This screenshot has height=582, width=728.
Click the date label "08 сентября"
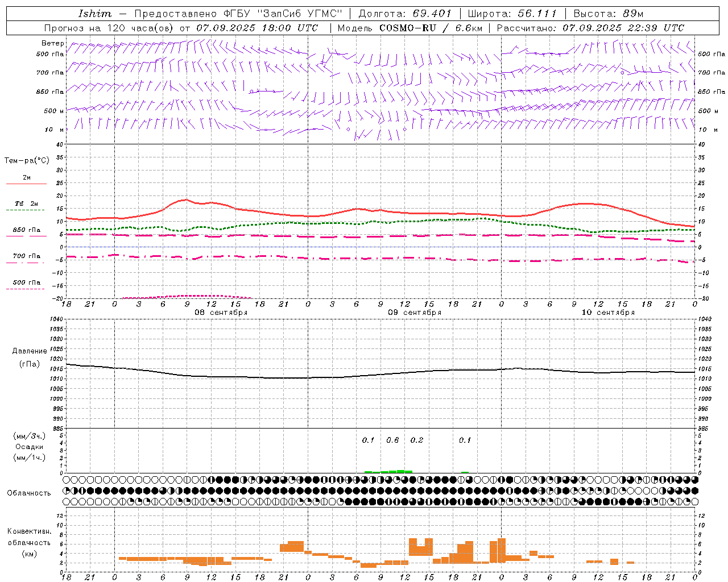coord(221,313)
